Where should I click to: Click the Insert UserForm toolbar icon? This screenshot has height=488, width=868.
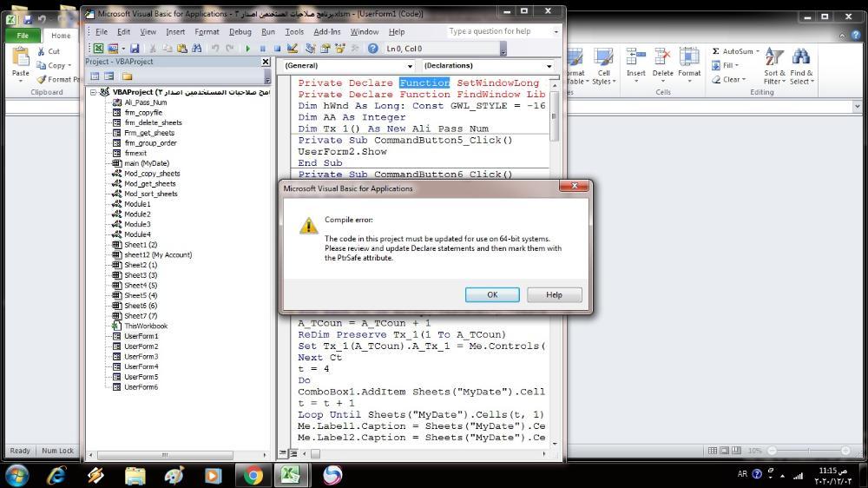point(112,49)
